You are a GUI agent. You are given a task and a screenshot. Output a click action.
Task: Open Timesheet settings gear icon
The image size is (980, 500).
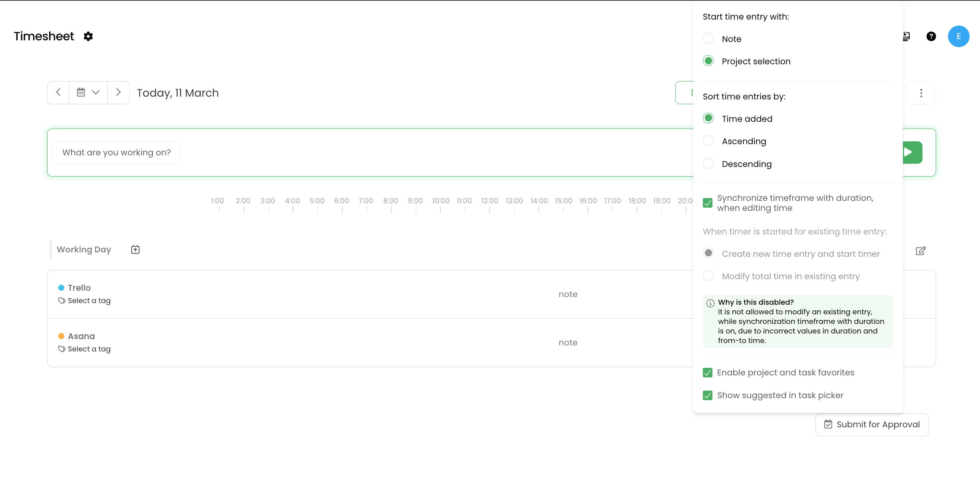[x=88, y=36]
